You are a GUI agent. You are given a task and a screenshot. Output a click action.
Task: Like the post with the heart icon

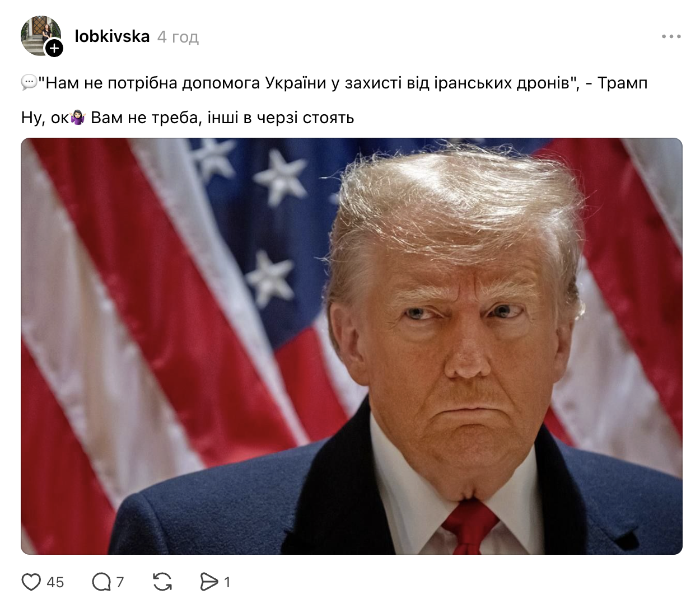tap(31, 582)
